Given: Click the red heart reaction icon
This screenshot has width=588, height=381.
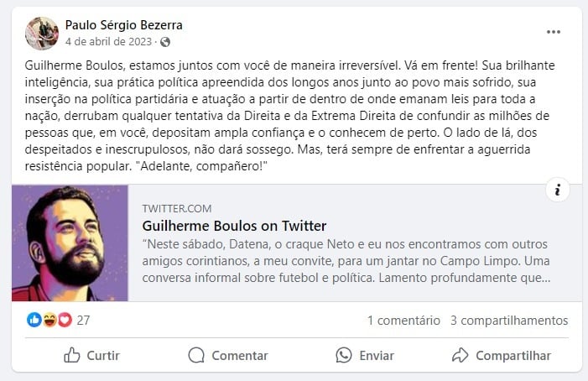Looking at the screenshot, I should 61,320.
